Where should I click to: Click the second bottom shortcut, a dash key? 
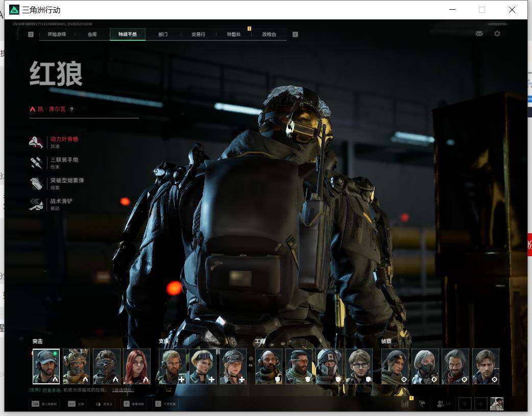(76, 404)
